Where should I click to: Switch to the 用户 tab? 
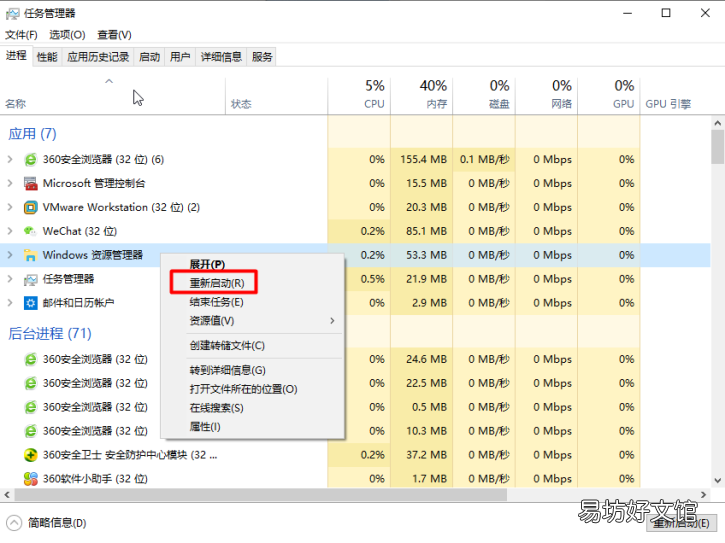180,57
